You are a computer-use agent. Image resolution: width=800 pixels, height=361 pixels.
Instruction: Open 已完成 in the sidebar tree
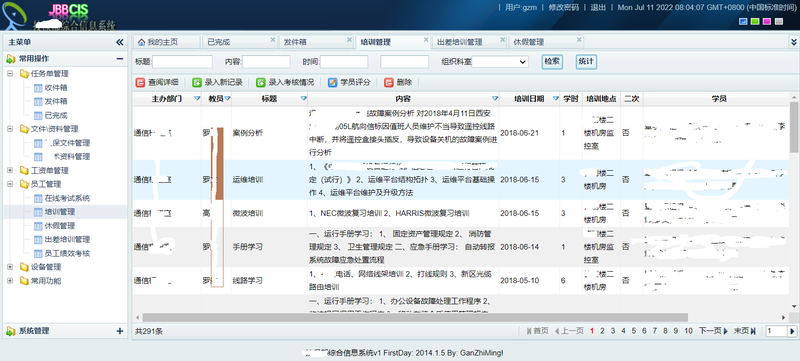click(x=56, y=115)
